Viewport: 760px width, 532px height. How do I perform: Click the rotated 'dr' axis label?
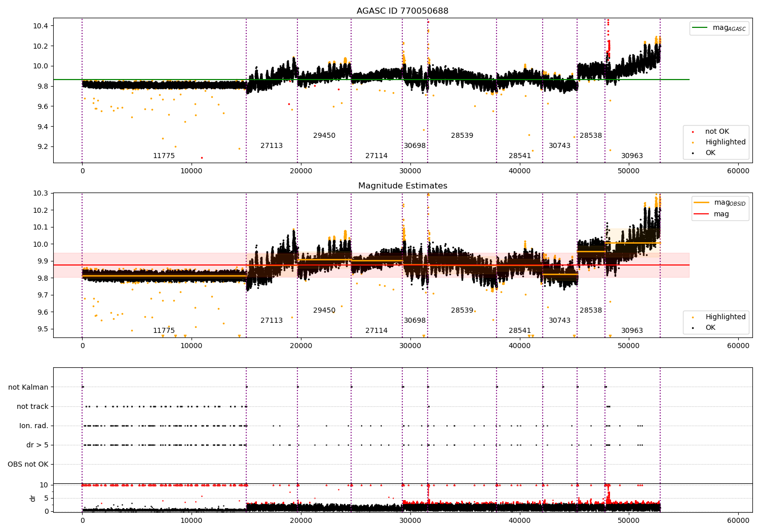tap(33, 498)
